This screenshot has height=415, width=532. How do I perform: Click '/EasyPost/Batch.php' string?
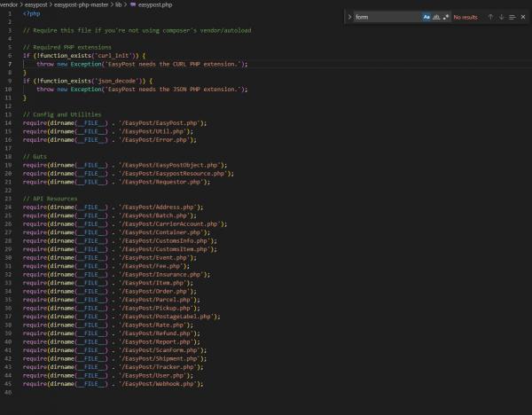point(154,215)
